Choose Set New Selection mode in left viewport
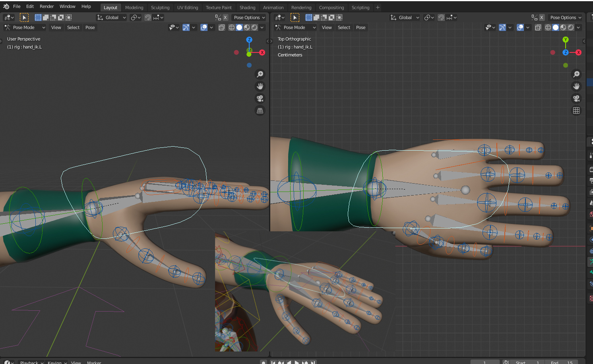The height and width of the screenshot is (364, 593). (x=38, y=17)
